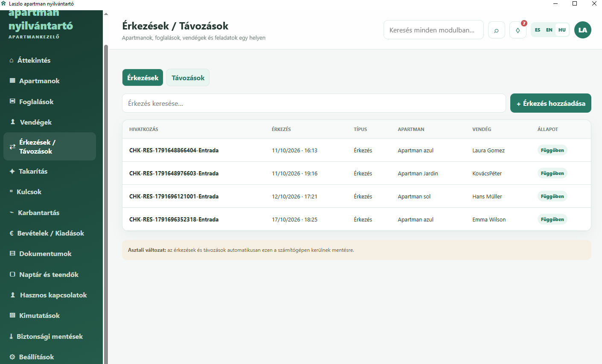
Task: Click the ÁLLAPOT column header
Action: click(x=547, y=129)
